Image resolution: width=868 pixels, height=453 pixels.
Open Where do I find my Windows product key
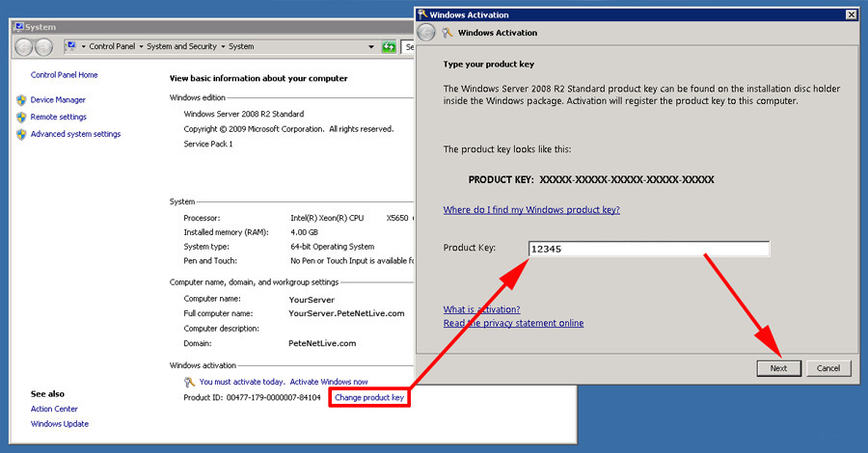point(531,210)
